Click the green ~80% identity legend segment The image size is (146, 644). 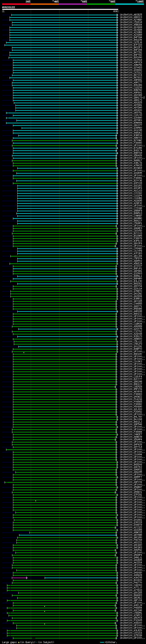coord(101,4)
